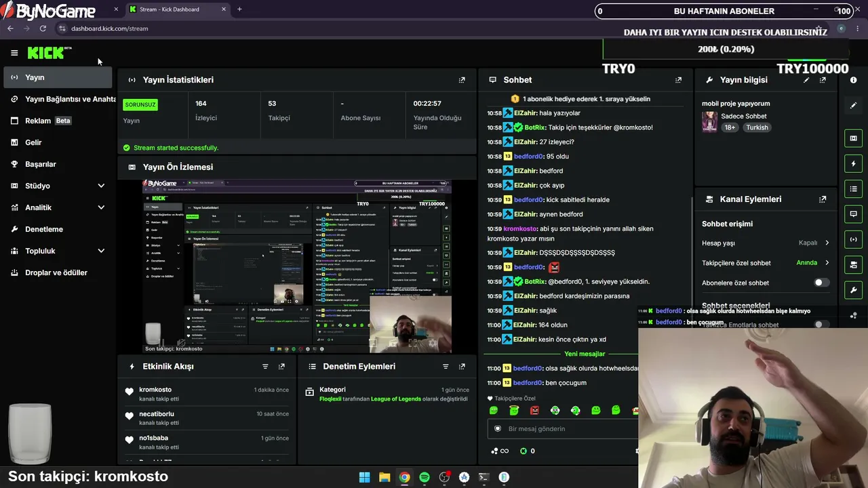Open Spotify from the taskbar
Viewport: 868px width, 488px height.
point(425,477)
